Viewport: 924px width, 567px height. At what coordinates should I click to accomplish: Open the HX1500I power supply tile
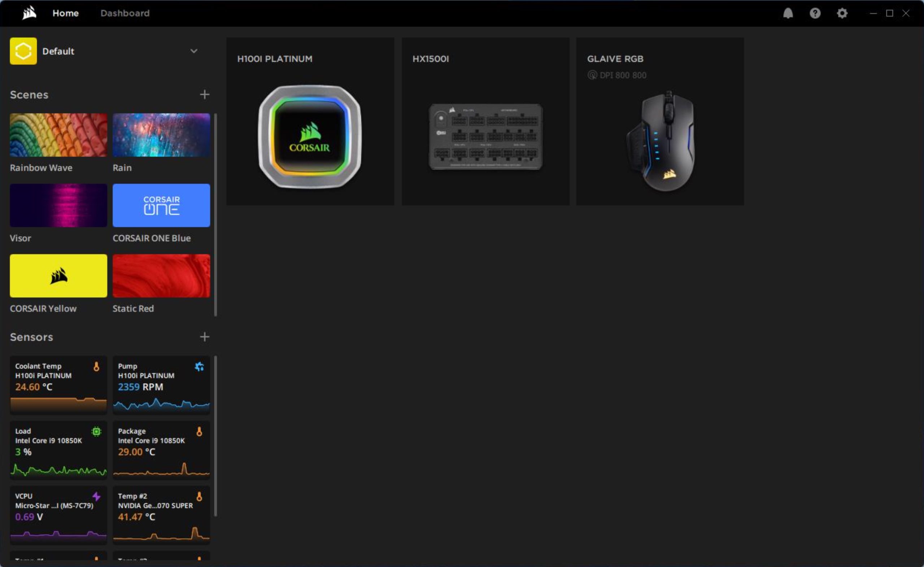point(485,121)
